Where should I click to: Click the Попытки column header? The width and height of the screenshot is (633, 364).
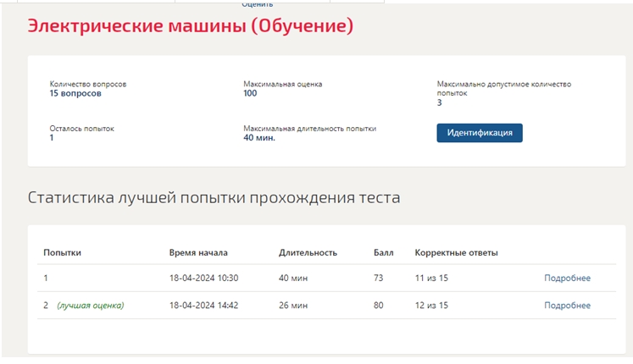click(62, 253)
